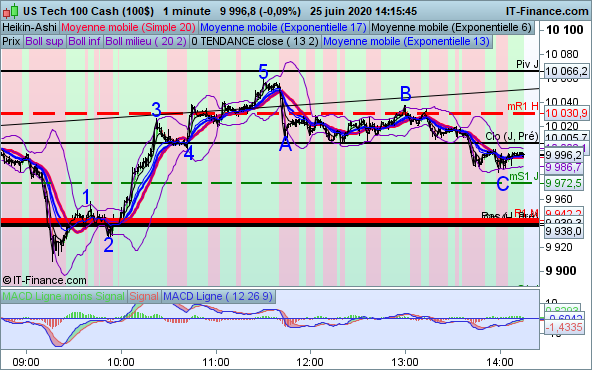Click Moyenne mobile (Exponentielle 13) label

pos(406,42)
